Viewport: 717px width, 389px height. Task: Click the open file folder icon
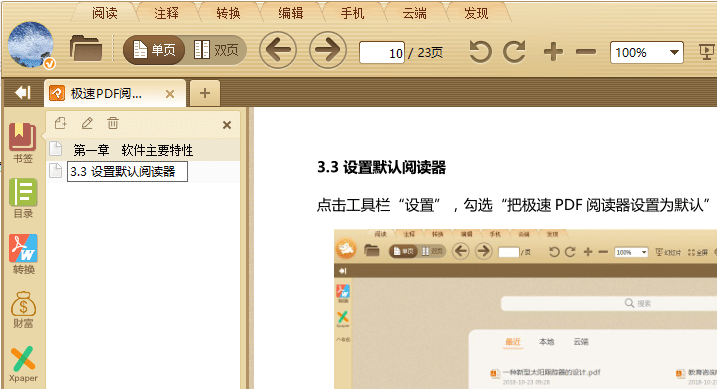[86, 48]
